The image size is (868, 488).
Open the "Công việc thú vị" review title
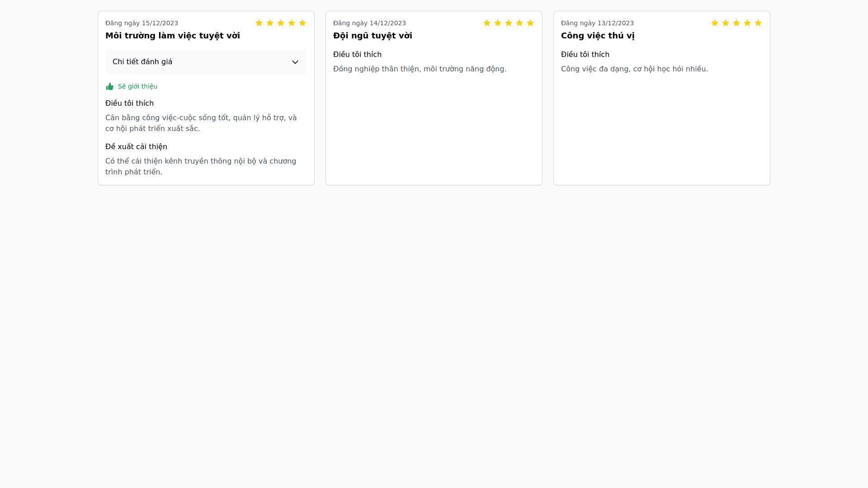click(598, 36)
